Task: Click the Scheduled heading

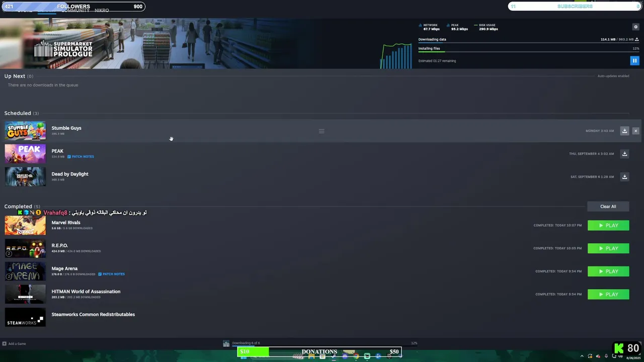Action: tap(18, 113)
